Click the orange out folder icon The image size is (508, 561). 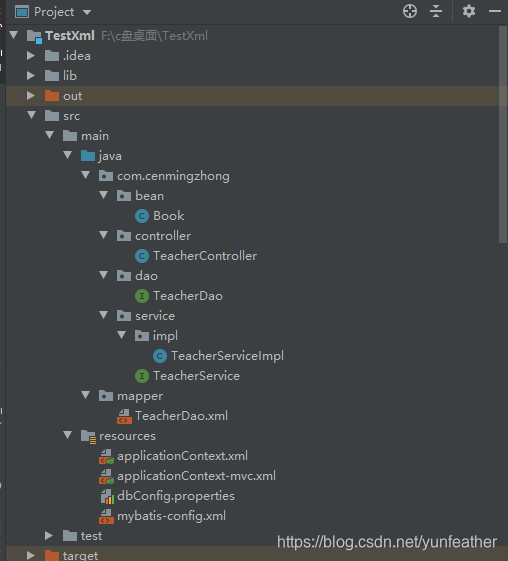(x=52, y=96)
